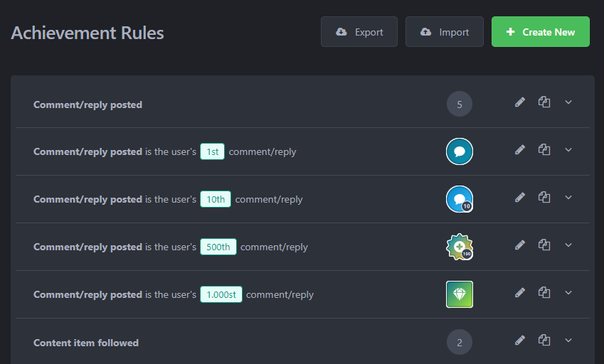
Task: Click the Export button
Action: [359, 32]
